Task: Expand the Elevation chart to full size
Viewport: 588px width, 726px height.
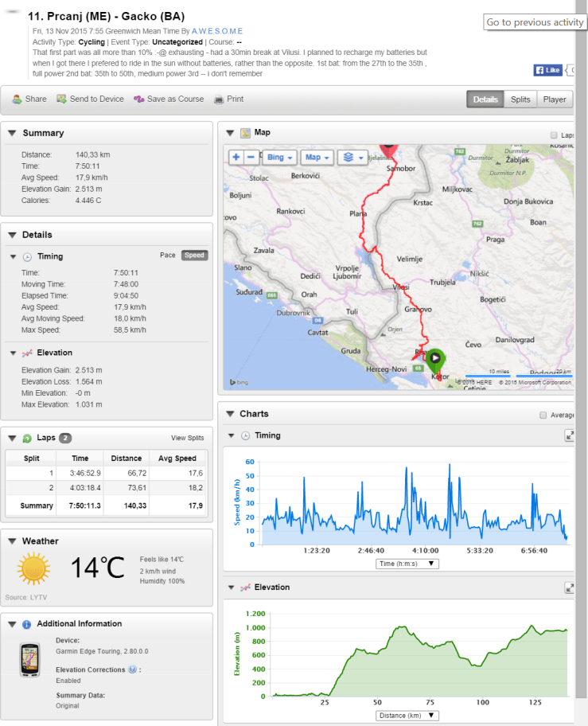Action: click(x=570, y=587)
